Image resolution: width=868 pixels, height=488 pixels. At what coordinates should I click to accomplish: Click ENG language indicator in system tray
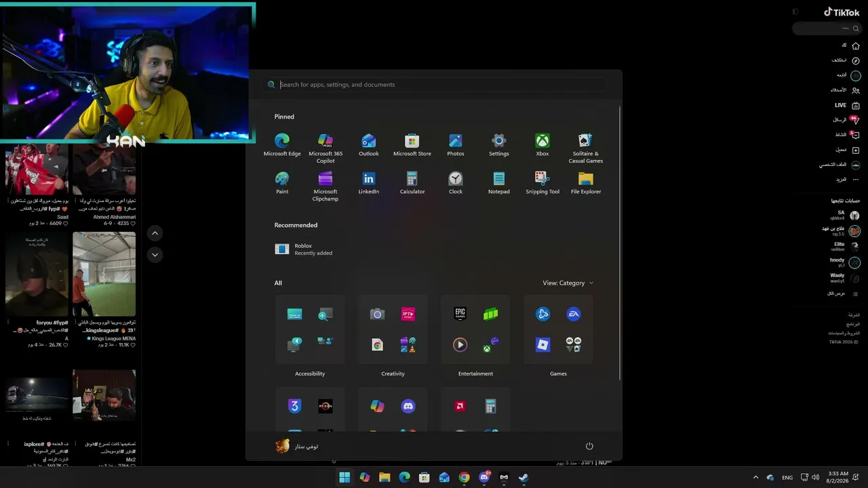787,478
